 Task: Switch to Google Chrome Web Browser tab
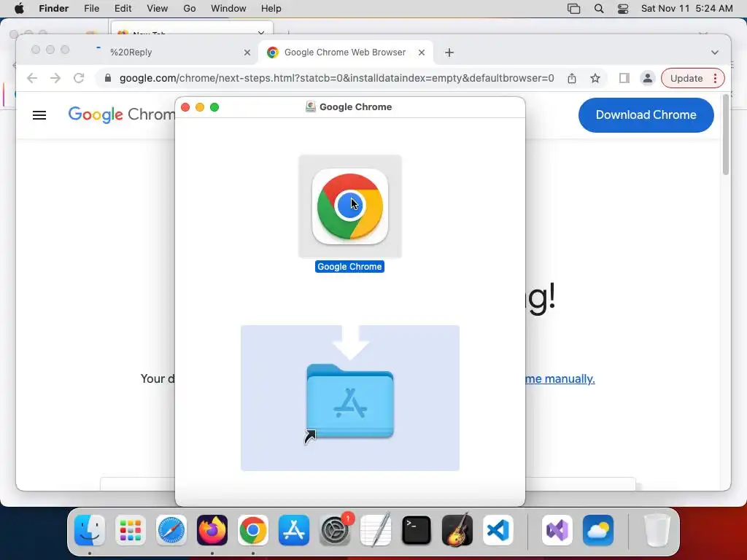coord(345,52)
